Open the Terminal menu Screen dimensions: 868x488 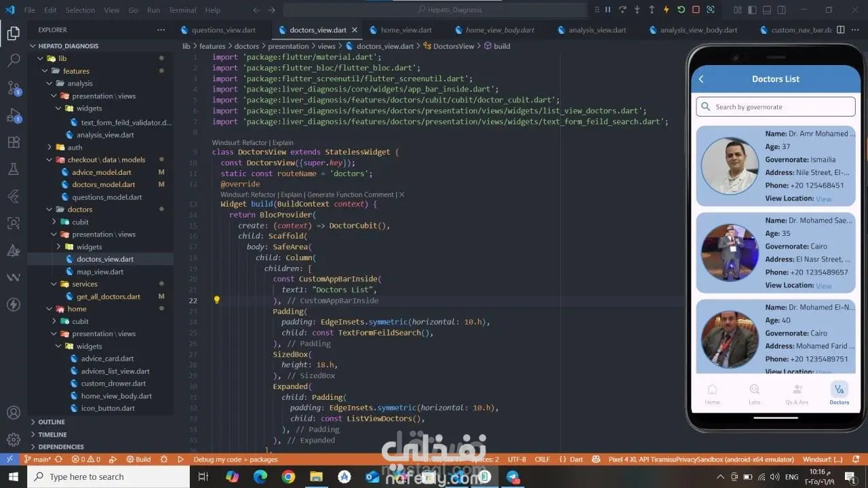point(182,10)
